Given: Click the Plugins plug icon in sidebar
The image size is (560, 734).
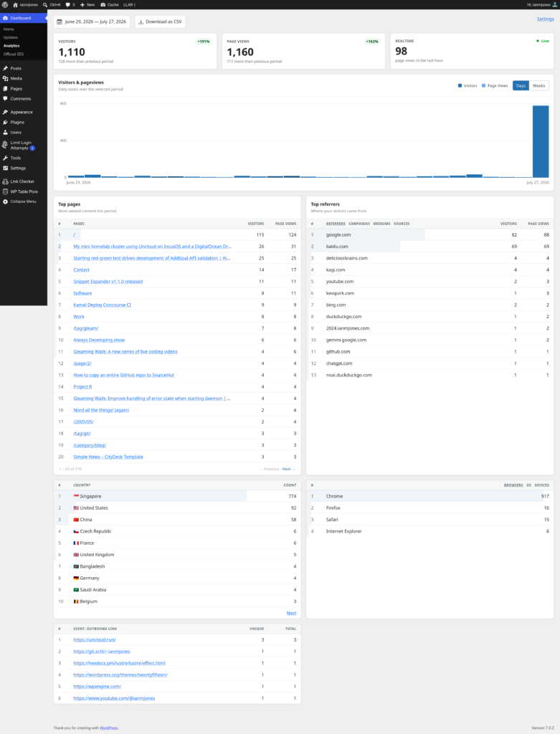Looking at the screenshot, I should coord(5,122).
